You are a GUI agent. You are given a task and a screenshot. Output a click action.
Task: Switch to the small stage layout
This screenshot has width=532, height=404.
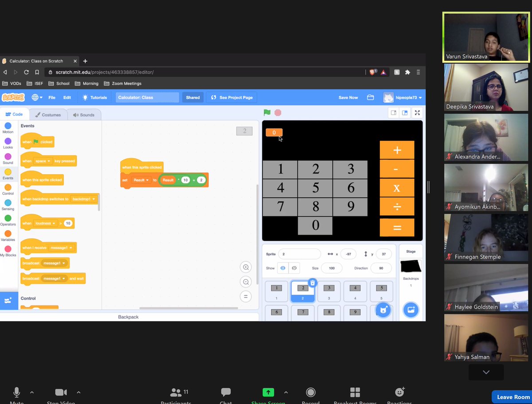pyautogui.click(x=393, y=113)
